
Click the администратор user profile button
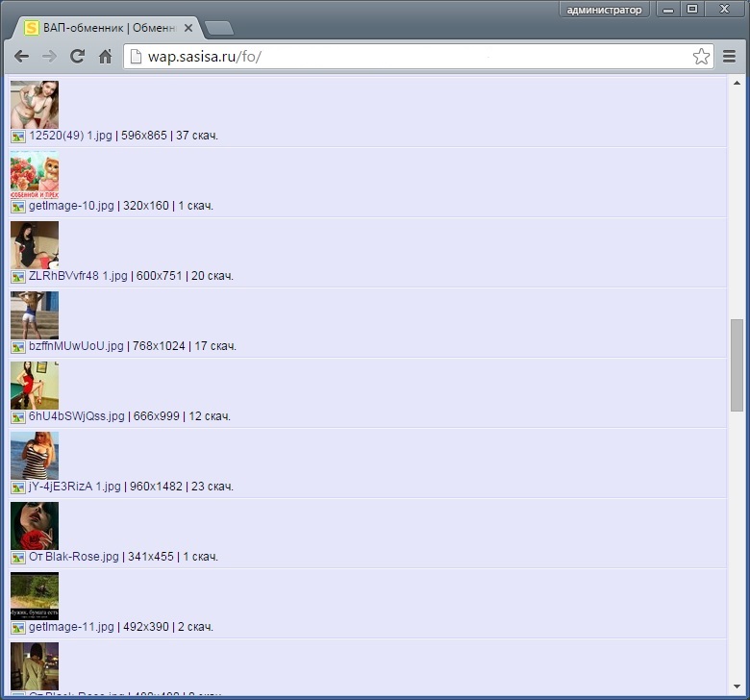604,10
